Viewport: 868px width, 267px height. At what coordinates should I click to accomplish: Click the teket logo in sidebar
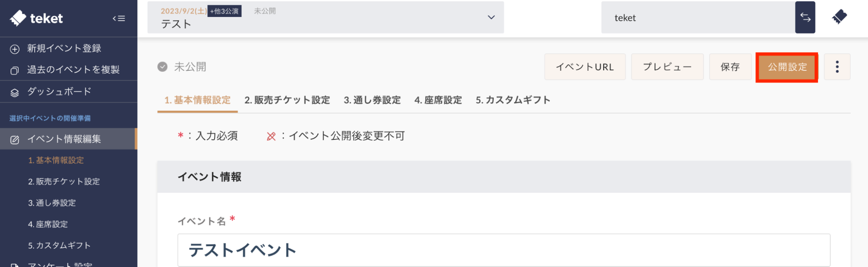point(36,18)
